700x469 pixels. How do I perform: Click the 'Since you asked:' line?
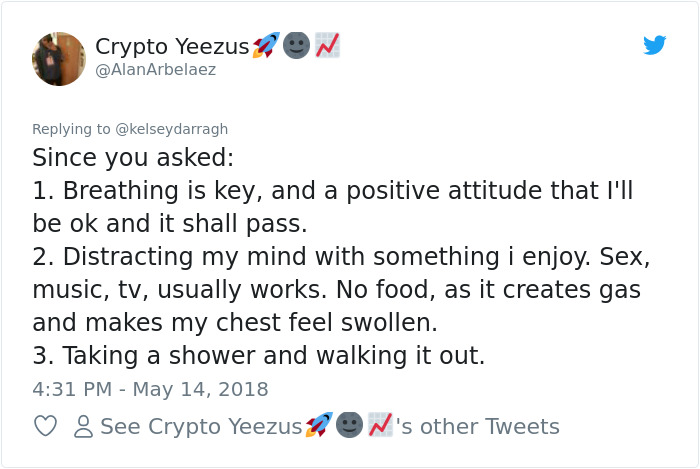pyautogui.click(x=133, y=158)
